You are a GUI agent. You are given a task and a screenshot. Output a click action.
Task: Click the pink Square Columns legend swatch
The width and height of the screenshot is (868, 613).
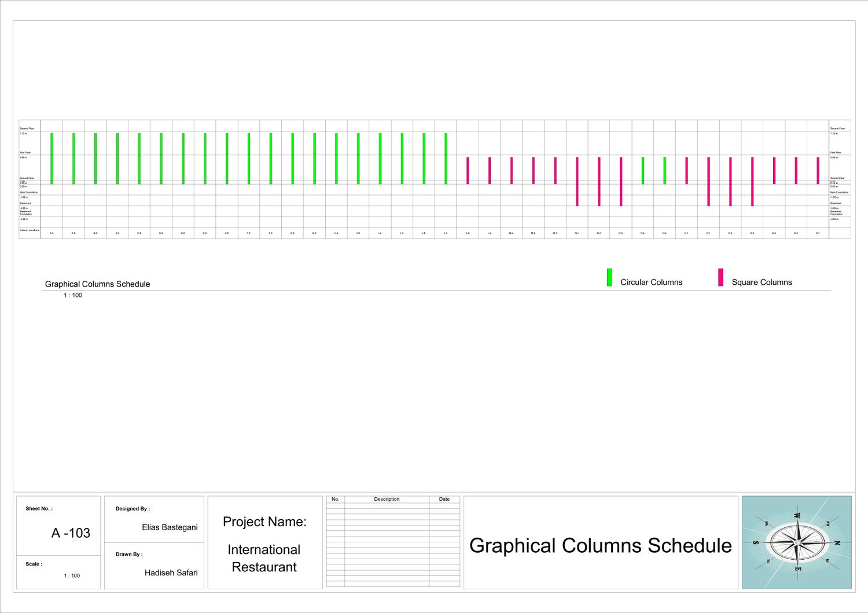720,277
